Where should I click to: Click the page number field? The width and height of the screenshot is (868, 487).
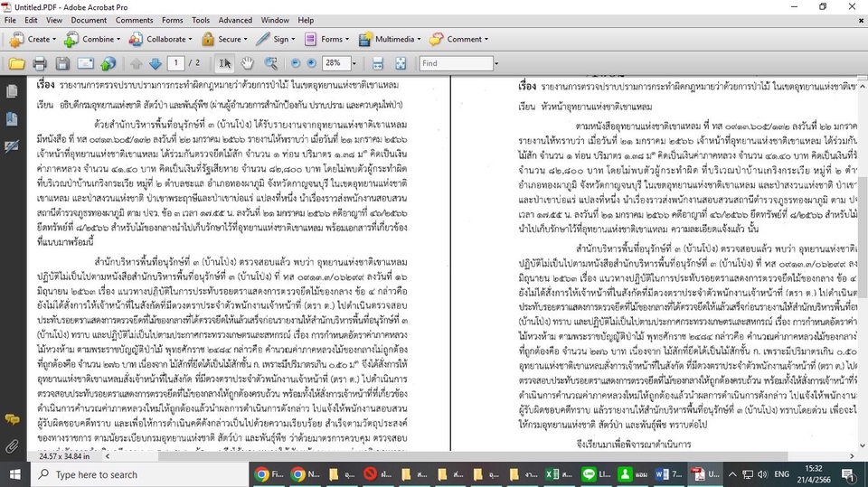pyautogui.click(x=176, y=63)
